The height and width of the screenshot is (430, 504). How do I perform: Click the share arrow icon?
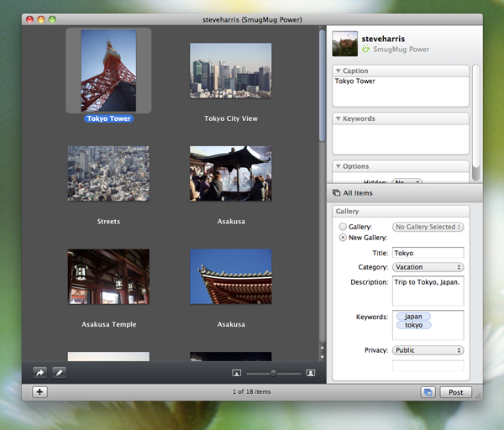coord(39,373)
